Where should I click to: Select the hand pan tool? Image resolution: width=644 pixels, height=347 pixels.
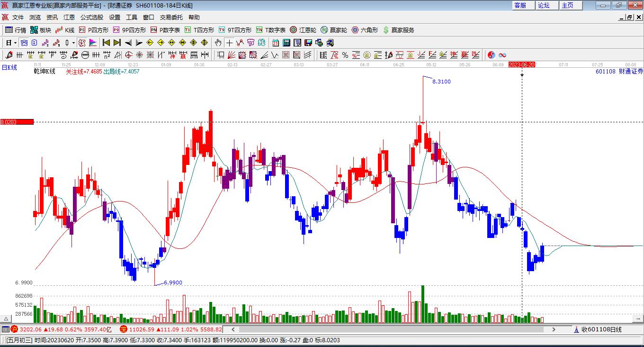coord(218,43)
